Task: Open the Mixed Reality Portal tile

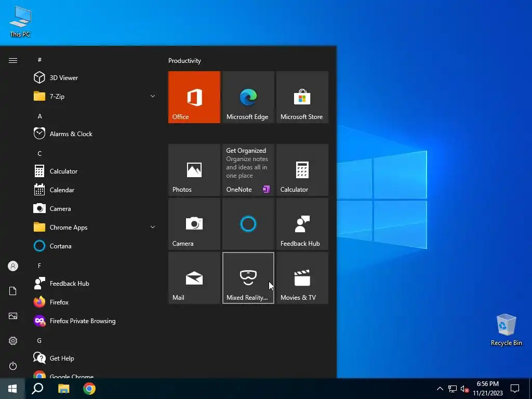Action: [248, 278]
